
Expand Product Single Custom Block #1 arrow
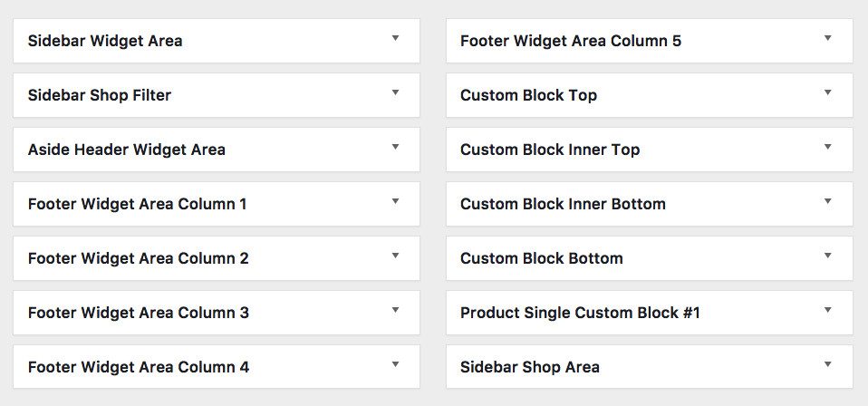[827, 311]
